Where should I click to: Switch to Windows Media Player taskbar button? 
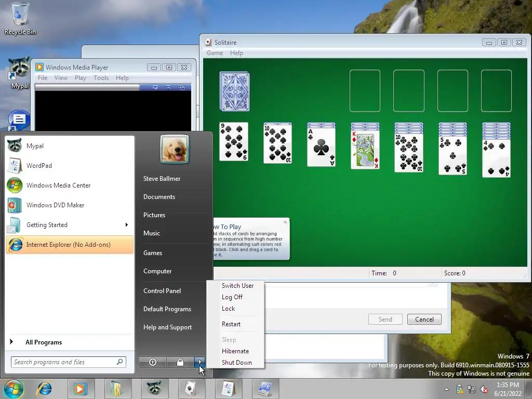81,389
